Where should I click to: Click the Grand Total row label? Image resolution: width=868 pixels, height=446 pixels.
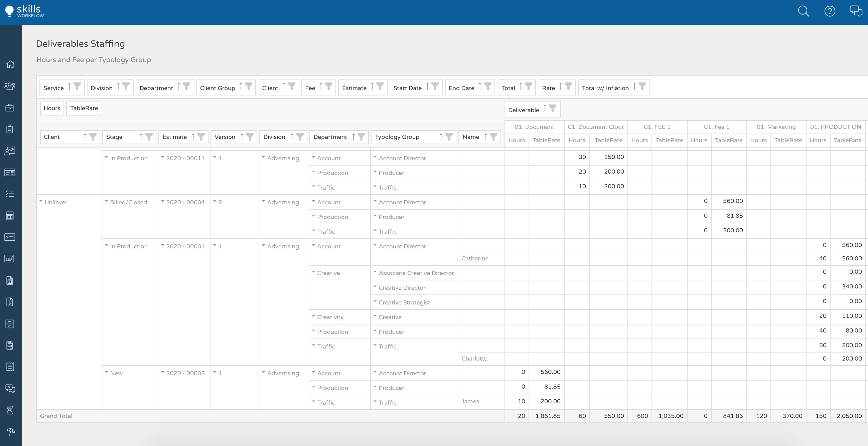[56, 416]
